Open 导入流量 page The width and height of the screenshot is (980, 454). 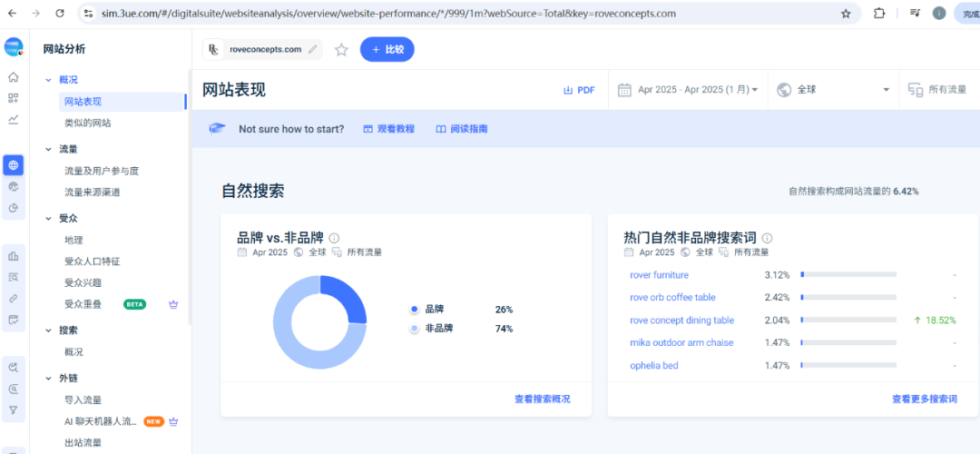coord(83,400)
